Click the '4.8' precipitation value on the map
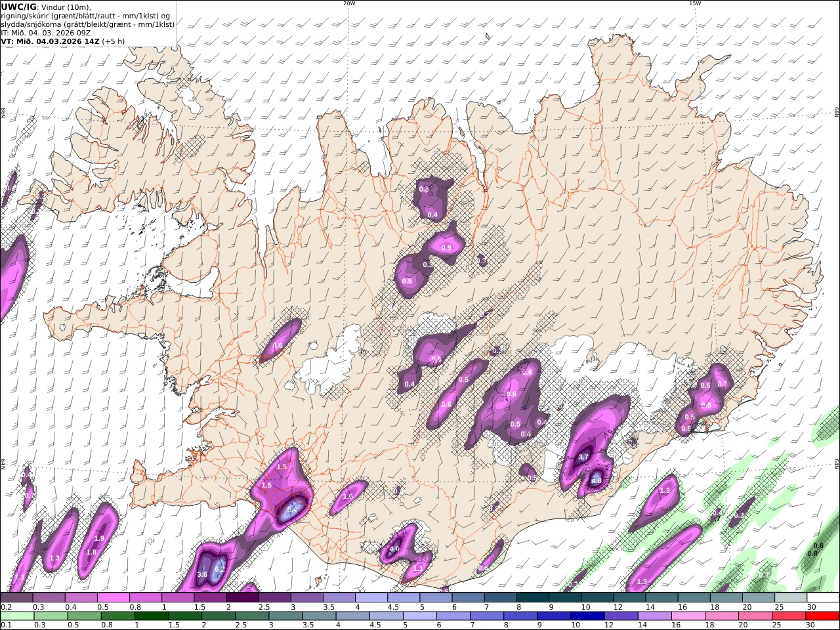Screen dimensions: 840x630 [x=597, y=480]
